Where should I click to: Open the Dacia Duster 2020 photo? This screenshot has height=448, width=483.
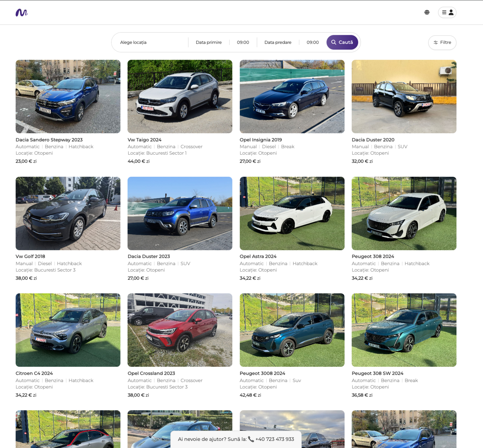404,97
